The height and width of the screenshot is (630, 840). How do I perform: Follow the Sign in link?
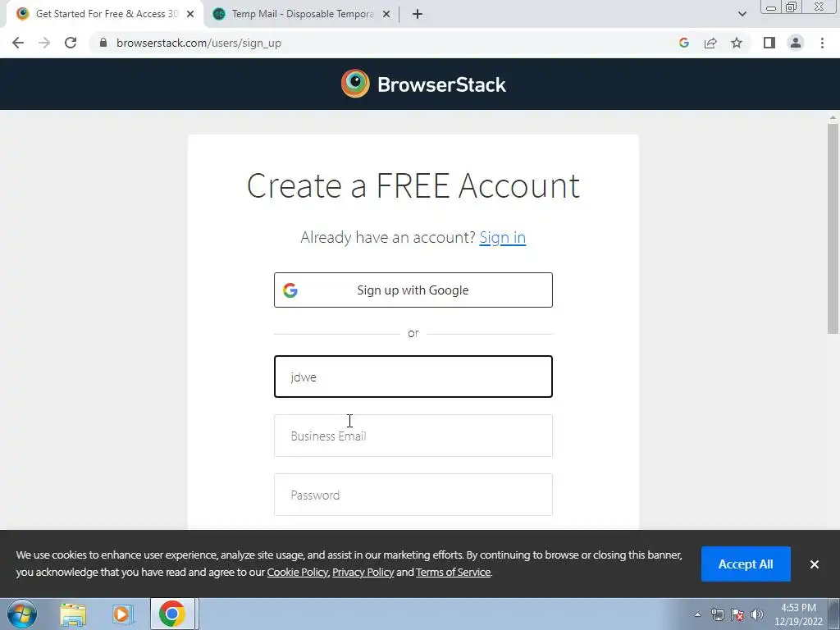pos(503,237)
